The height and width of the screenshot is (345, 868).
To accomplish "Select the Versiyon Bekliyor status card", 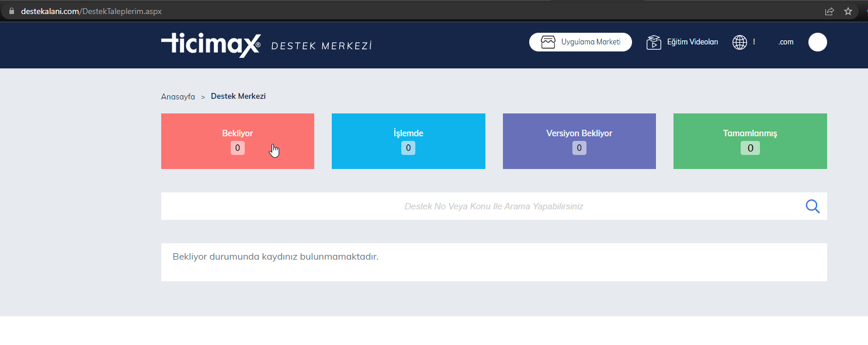I will coord(579,141).
